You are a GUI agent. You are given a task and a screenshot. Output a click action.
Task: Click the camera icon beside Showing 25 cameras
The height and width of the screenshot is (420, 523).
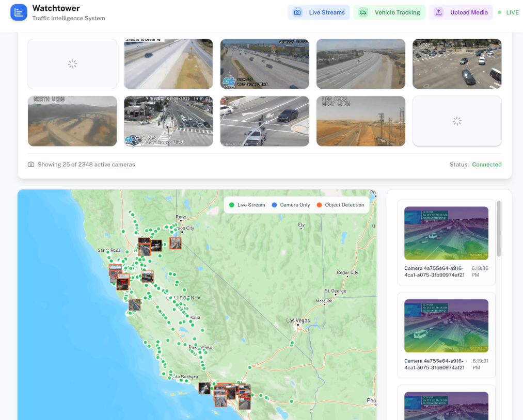[x=31, y=164]
